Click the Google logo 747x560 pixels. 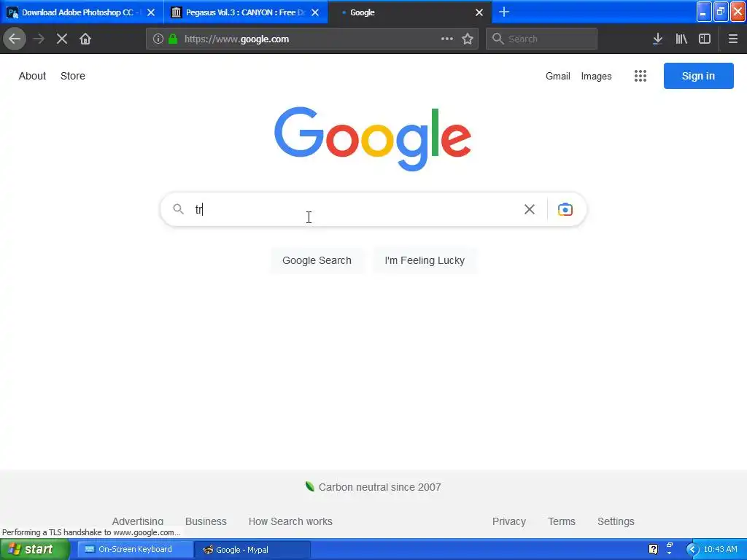pos(373,138)
